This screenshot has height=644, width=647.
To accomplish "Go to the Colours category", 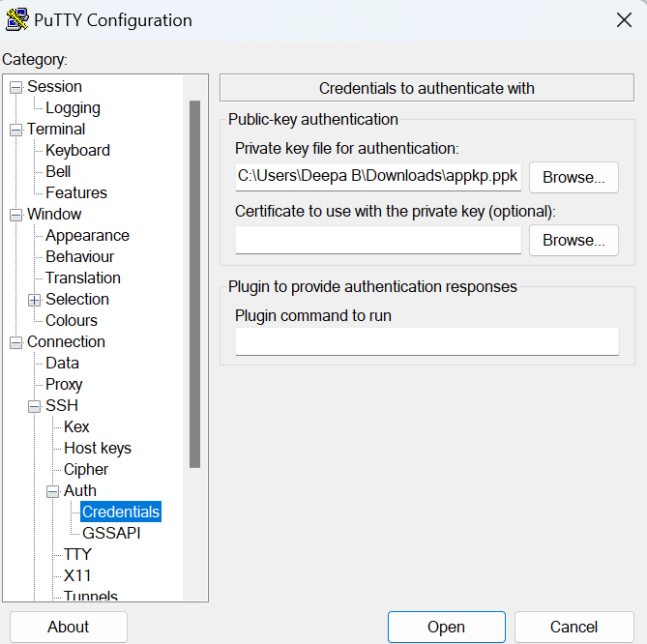I will [72, 321].
